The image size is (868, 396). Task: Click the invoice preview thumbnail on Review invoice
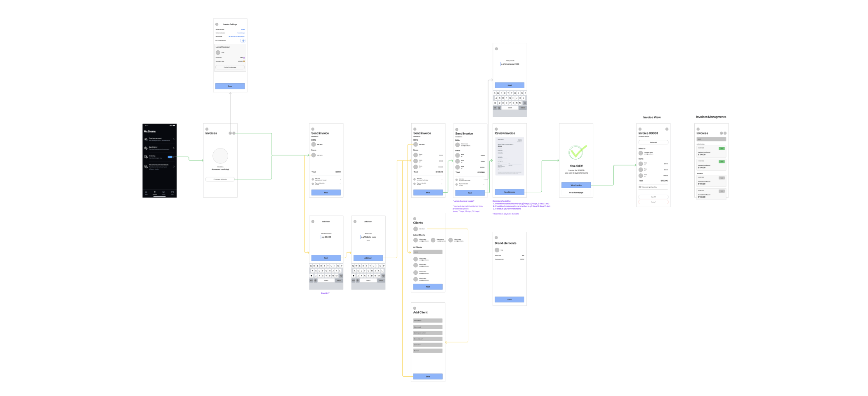coord(509,156)
